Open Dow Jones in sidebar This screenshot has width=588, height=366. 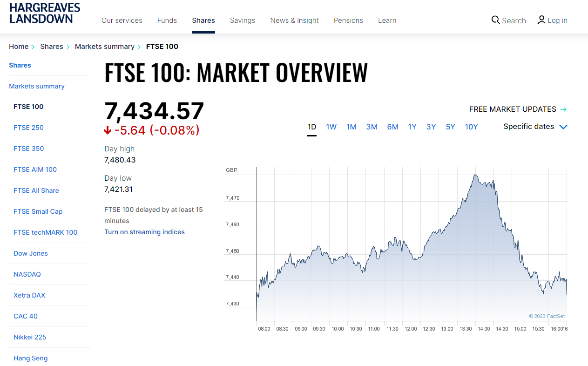pyautogui.click(x=31, y=253)
